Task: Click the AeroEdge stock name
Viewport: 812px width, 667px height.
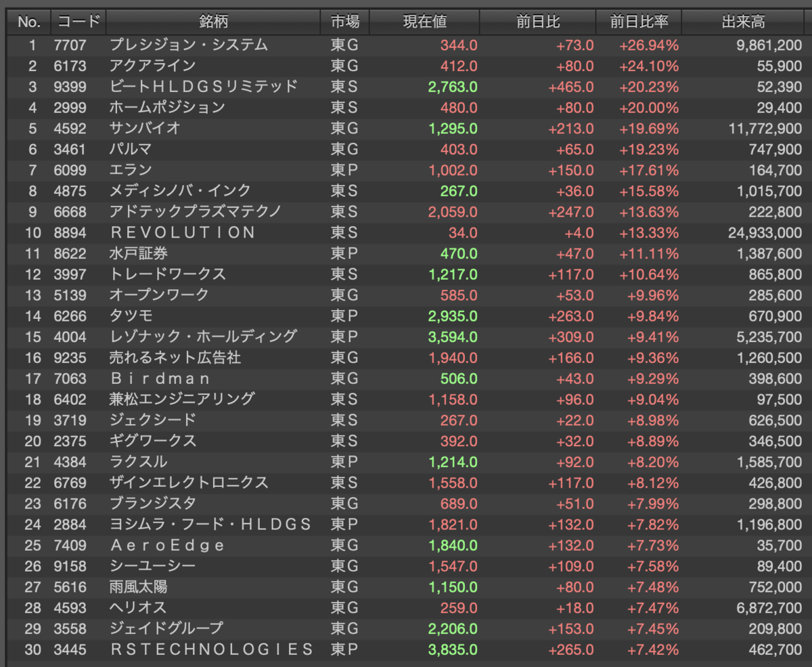Action: pyautogui.click(x=167, y=546)
